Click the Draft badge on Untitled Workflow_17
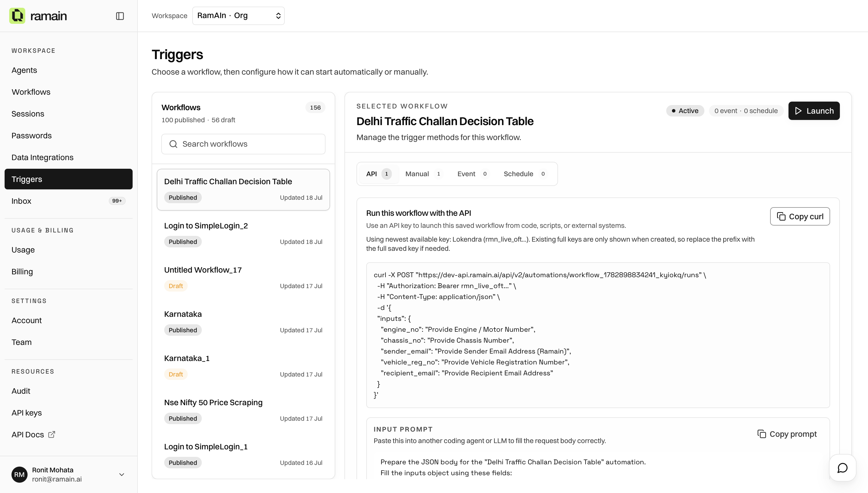The image size is (868, 493). [x=176, y=286]
